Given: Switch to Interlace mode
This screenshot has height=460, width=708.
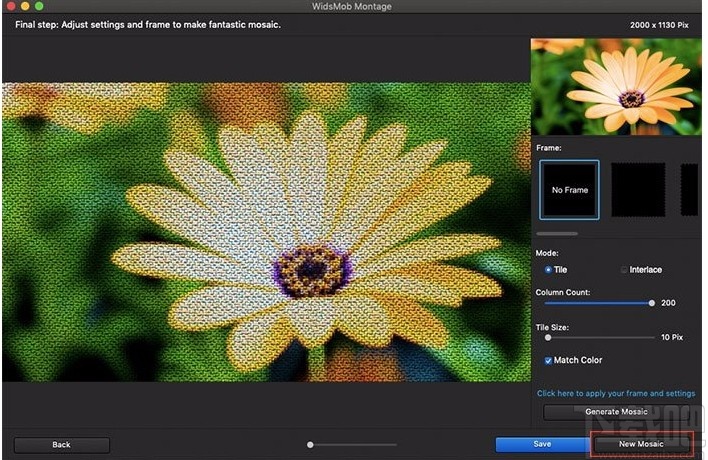Looking at the screenshot, I should tap(625, 270).
